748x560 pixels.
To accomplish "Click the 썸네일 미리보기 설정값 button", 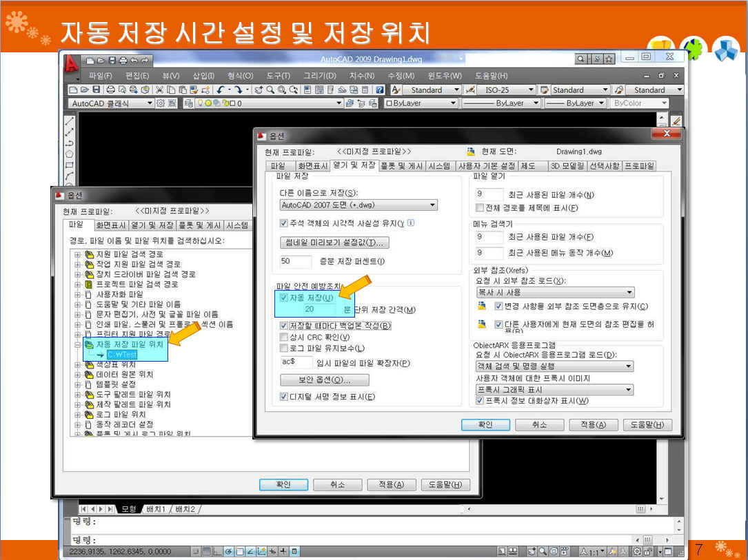I will coord(334,242).
